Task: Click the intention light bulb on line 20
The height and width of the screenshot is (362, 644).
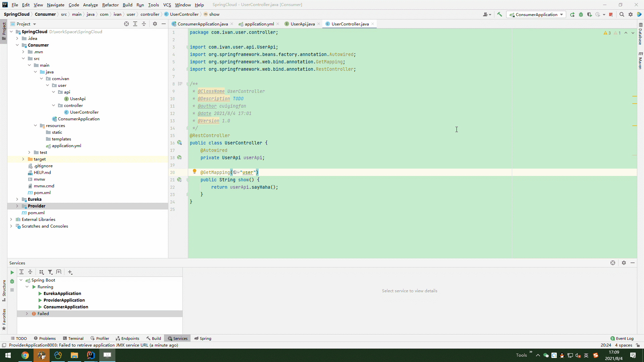Action: [x=194, y=172]
